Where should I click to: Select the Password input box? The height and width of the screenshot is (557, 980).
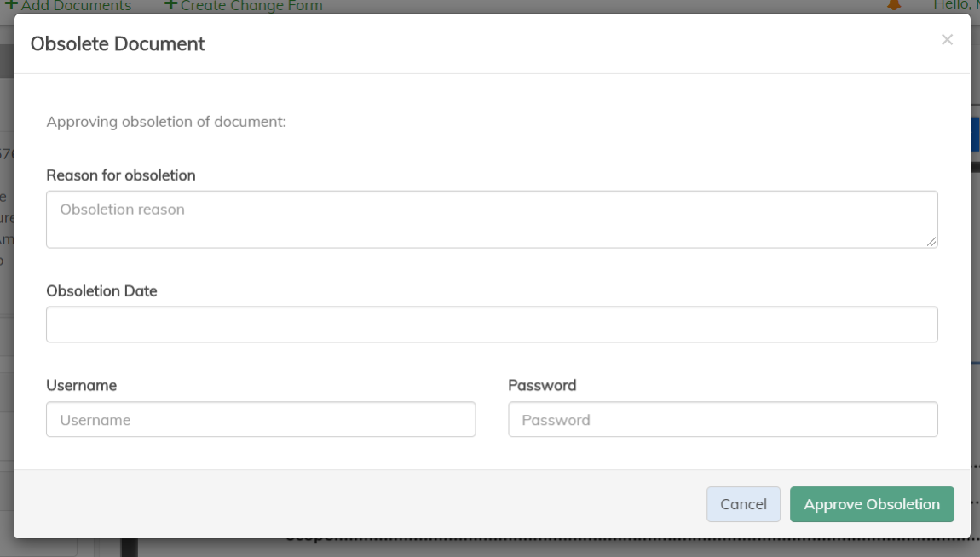tap(723, 420)
